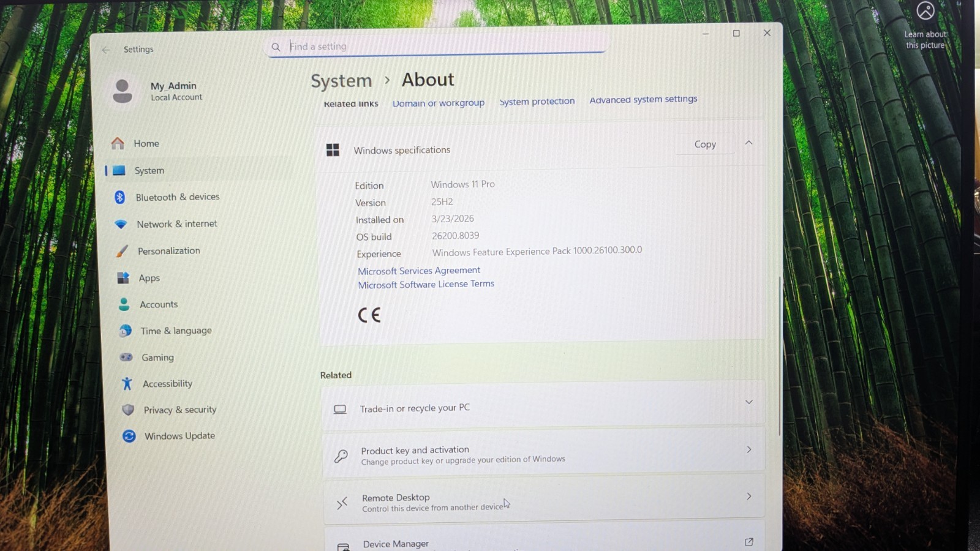
Task: Click Installed on date 3/23/2026
Action: (453, 219)
